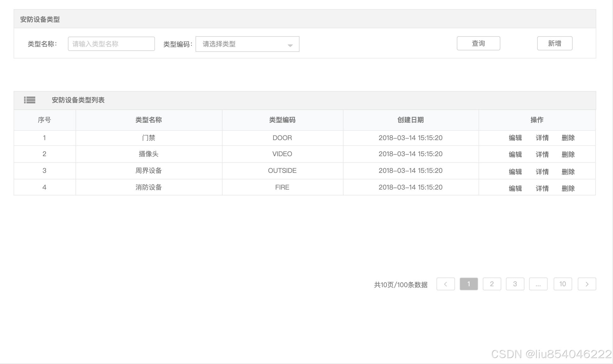Screen dimensions: 613x364
Task: View 详情 for the 摄像头 row
Action: [542, 155]
